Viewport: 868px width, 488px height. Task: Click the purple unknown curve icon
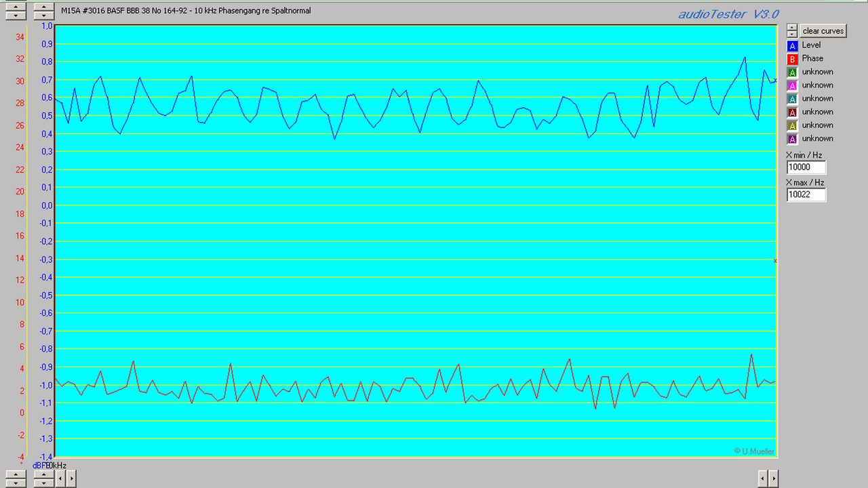792,138
